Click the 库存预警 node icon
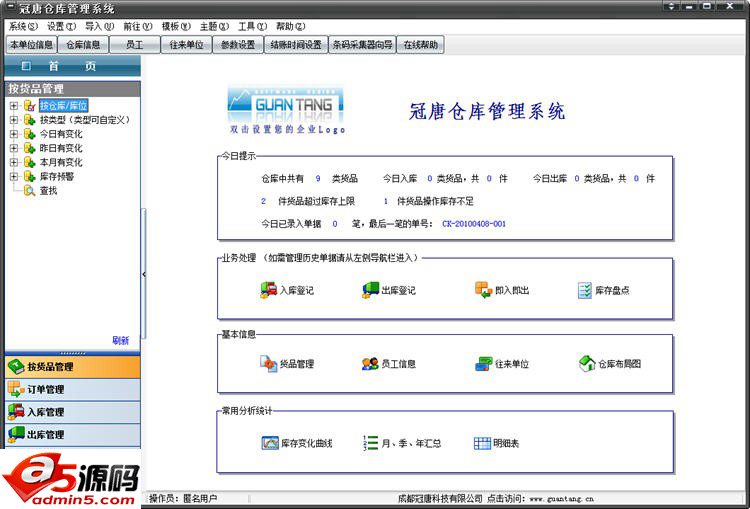 [x=30, y=177]
